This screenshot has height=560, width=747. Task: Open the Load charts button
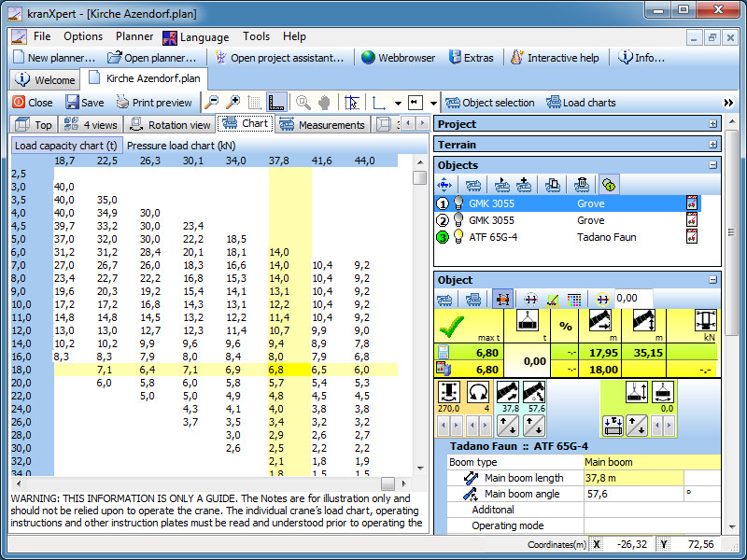point(581,103)
